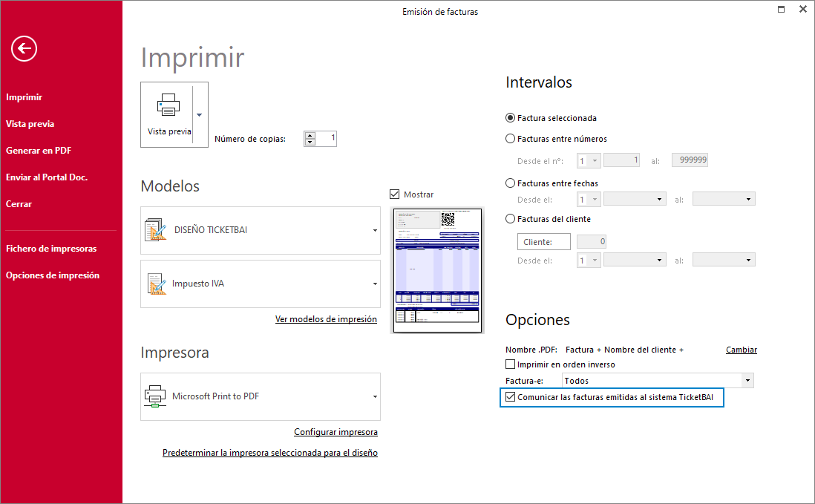Select Factura seleccionada radio option
815x504 pixels.
pyautogui.click(x=511, y=118)
